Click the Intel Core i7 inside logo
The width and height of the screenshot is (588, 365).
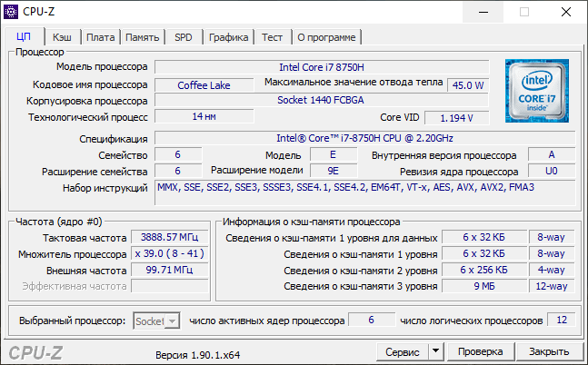pyautogui.click(x=536, y=91)
